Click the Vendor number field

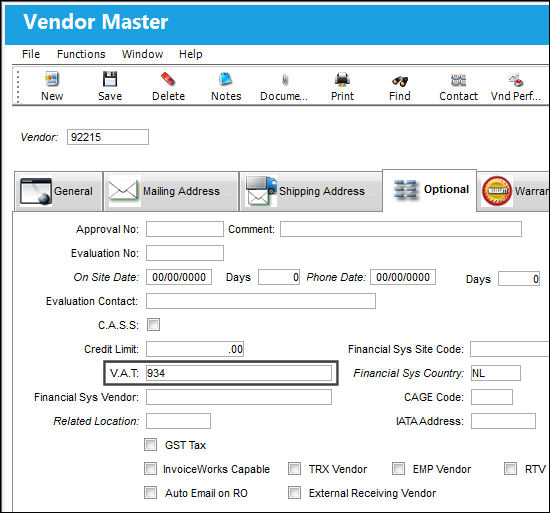click(108, 137)
